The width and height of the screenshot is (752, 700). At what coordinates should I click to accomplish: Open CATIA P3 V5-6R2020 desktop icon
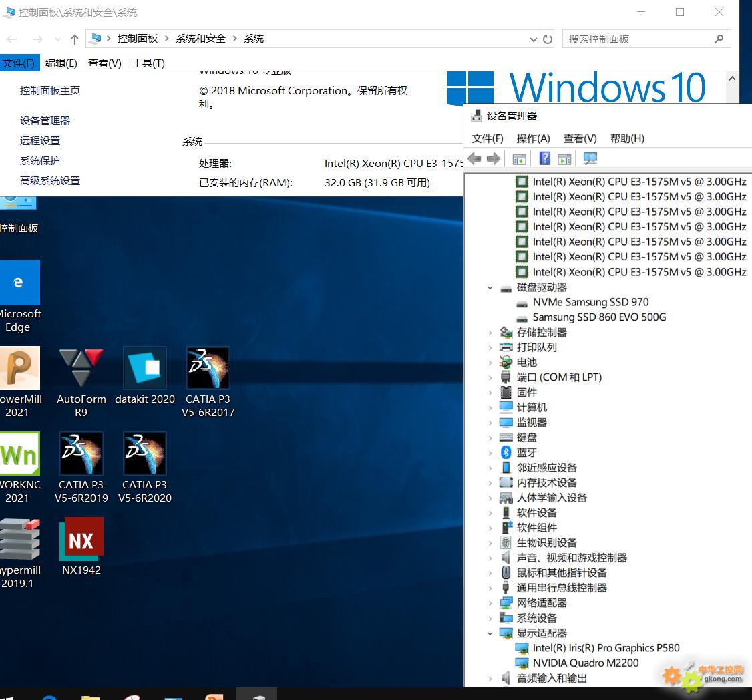145,468
